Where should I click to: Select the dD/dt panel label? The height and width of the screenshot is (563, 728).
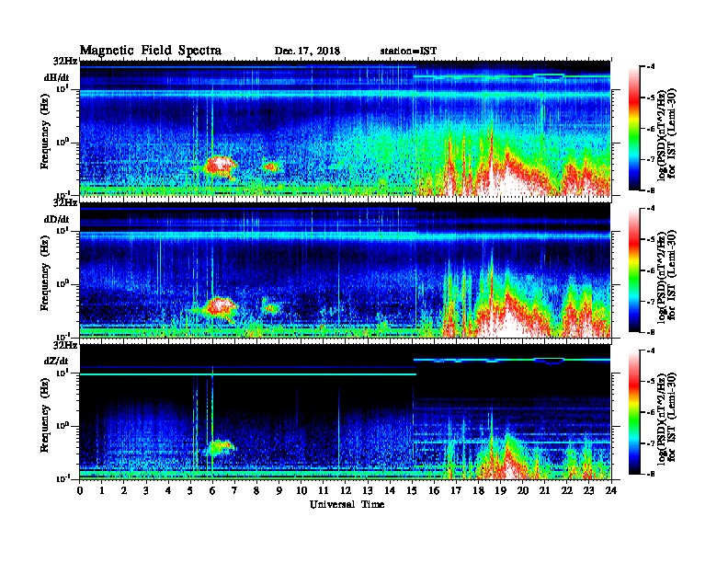tap(57, 219)
